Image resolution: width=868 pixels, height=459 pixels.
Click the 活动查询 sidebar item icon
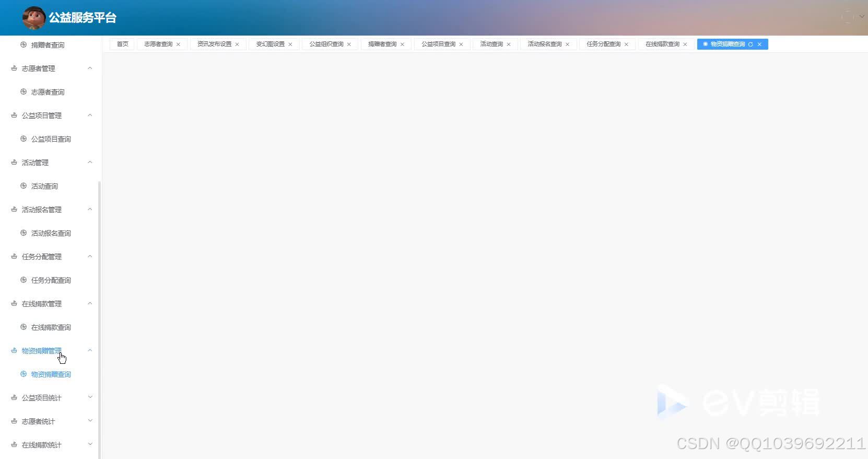(x=24, y=186)
